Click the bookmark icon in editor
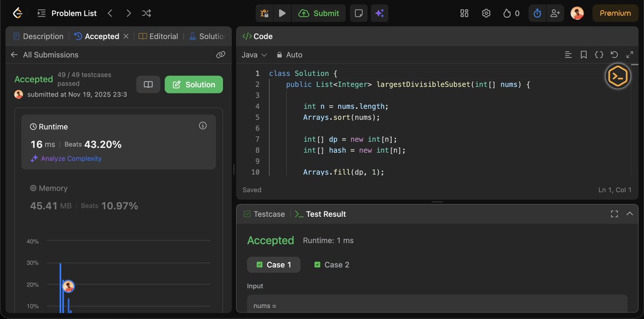644x319 pixels. pyautogui.click(x=584, y=55)
